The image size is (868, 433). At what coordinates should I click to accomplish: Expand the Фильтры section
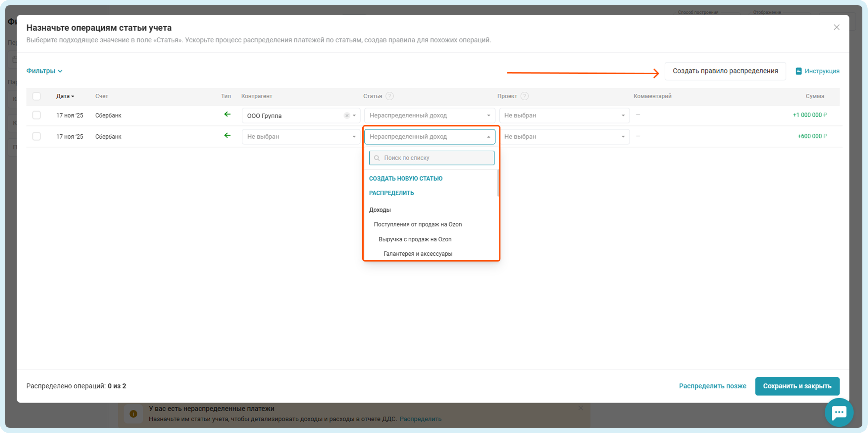44,71
